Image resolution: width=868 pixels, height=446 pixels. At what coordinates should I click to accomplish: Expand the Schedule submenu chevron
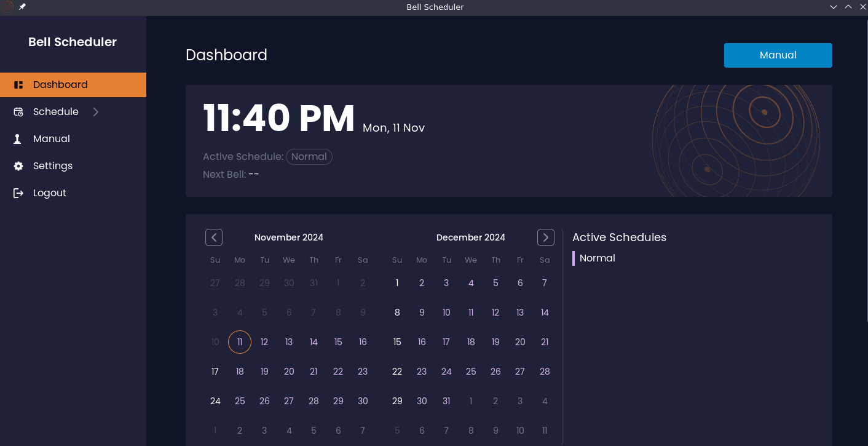pyautogui.click(x=95, y=112)
